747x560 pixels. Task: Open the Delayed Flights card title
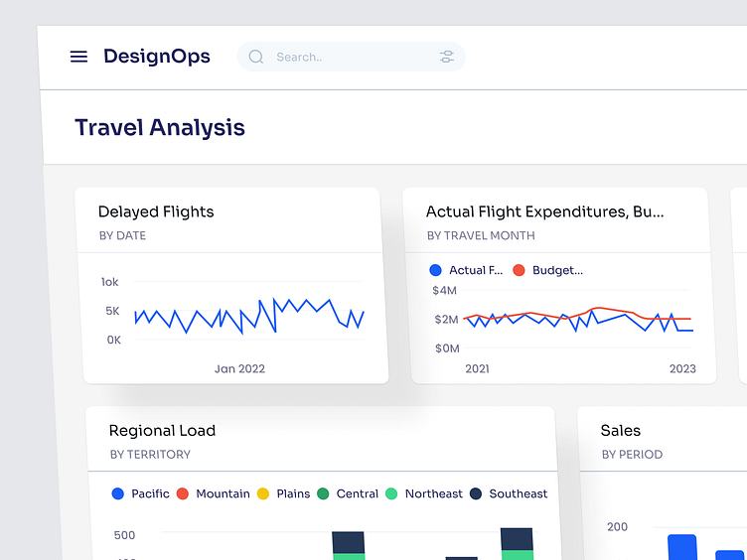pyautogui.click(x=156, y=211)
